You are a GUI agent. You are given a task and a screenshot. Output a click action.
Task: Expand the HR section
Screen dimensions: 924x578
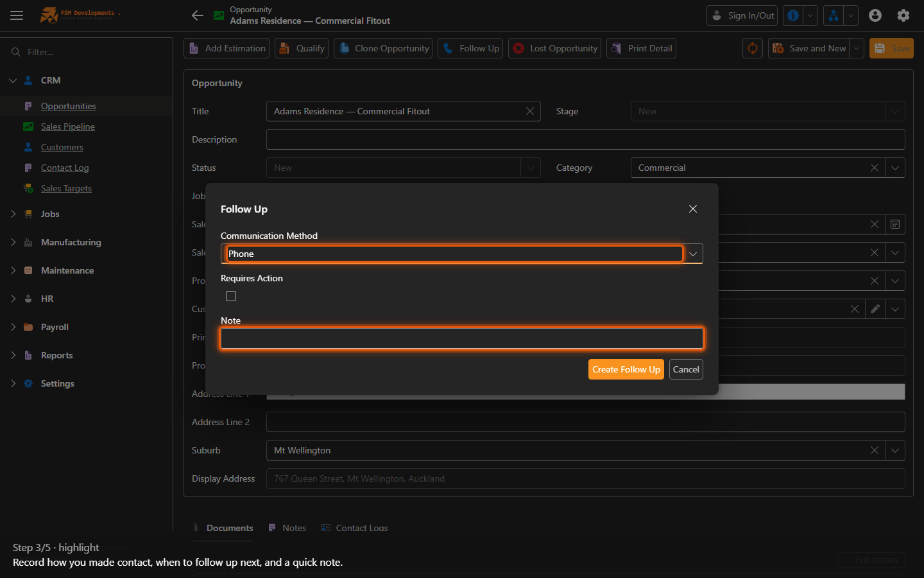click(x=13, y=299)
